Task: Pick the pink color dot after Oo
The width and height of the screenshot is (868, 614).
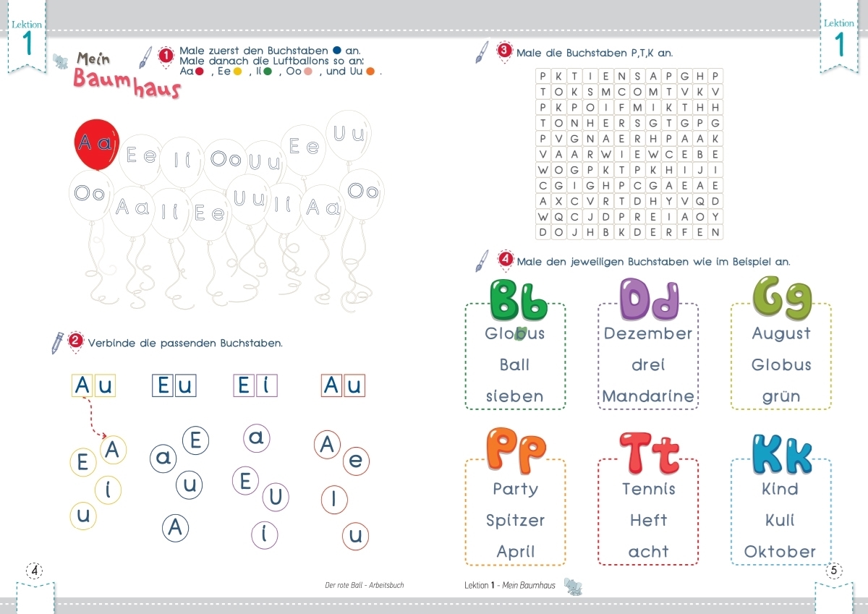Action: (308, 72)
